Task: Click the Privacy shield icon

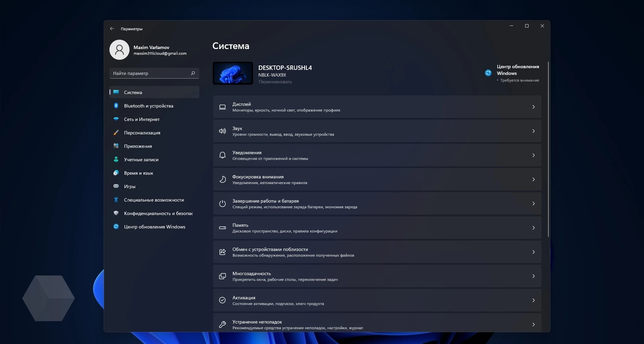Action: [x=116, y=213]
